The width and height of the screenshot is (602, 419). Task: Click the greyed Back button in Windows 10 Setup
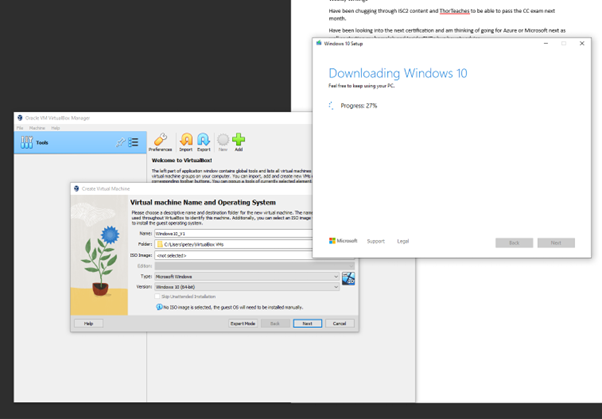click(514, 243)
